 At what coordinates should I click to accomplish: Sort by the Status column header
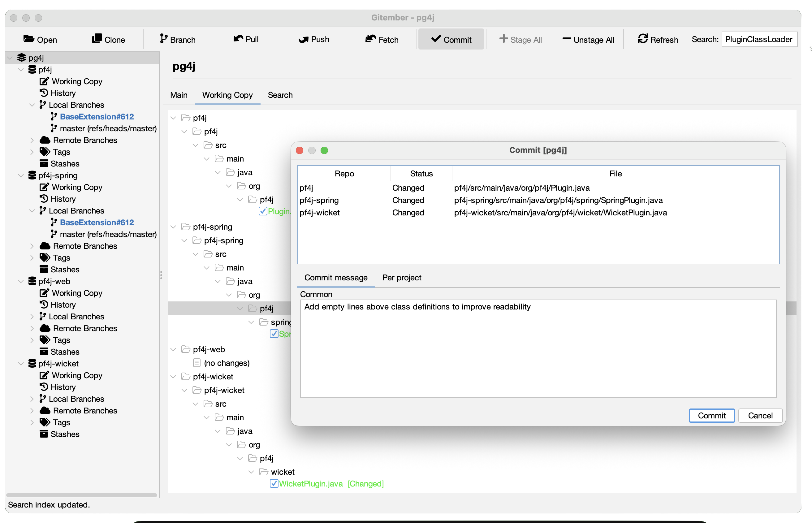(421, 174)
